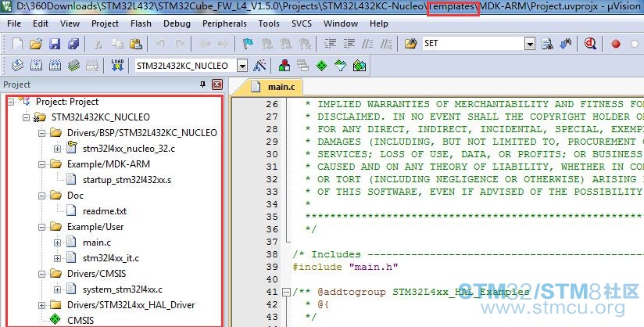Pin the Project panel with the pushpin
Viewport: 644px width, 327px height.
202,84
